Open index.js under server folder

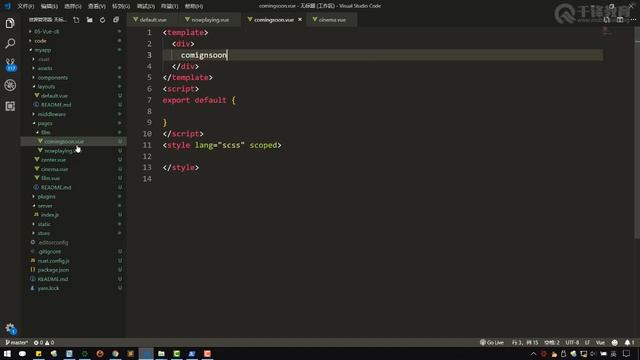tap(50, 215)
